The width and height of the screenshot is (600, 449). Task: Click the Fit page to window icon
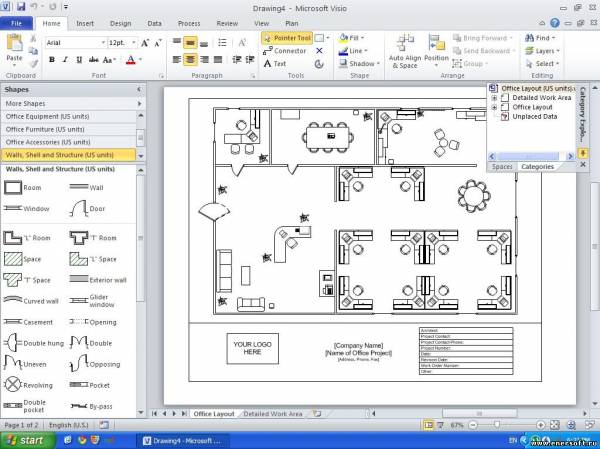click(555, 425)
